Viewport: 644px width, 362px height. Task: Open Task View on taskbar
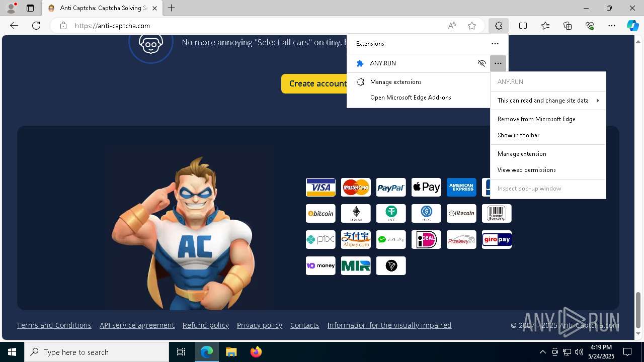click(x=181, y=352)
